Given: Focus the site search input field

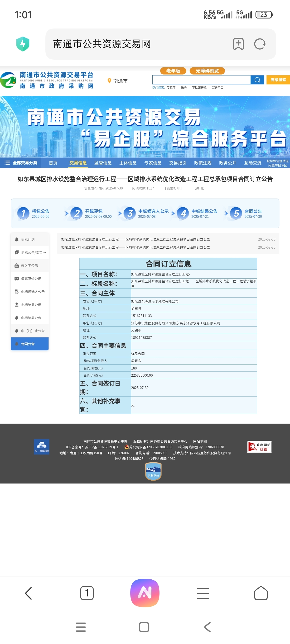Looking at the screenshot, I should 201,80.
